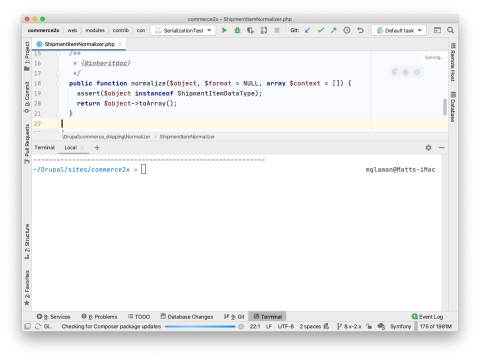Open the Git tool window button

pos(234,316)
